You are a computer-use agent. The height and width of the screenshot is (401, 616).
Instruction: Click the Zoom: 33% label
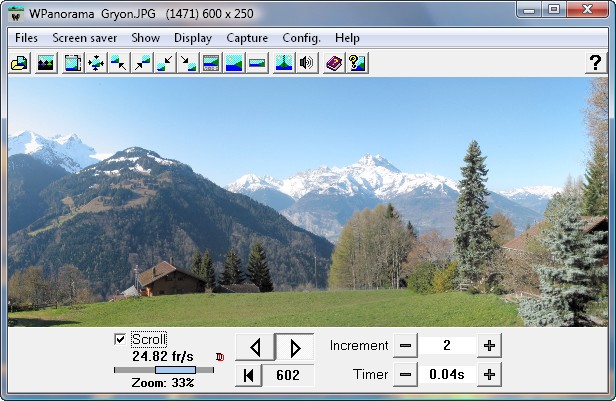(x=163, y=383)
